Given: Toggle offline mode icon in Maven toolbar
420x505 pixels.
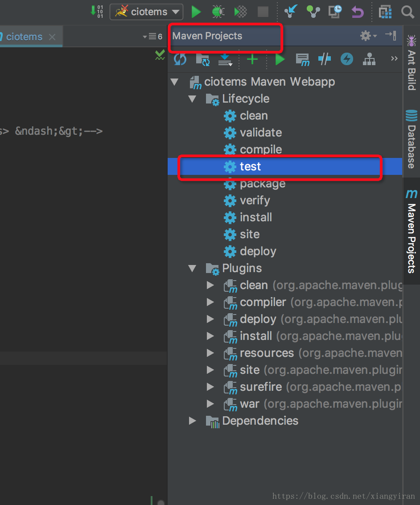Looking at the screenshot, I should 325,59.
